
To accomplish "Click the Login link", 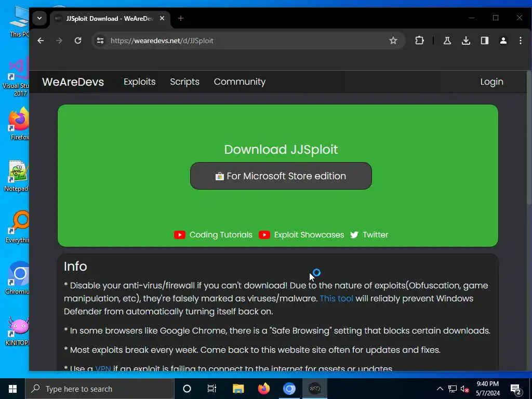I will (491, 82).
